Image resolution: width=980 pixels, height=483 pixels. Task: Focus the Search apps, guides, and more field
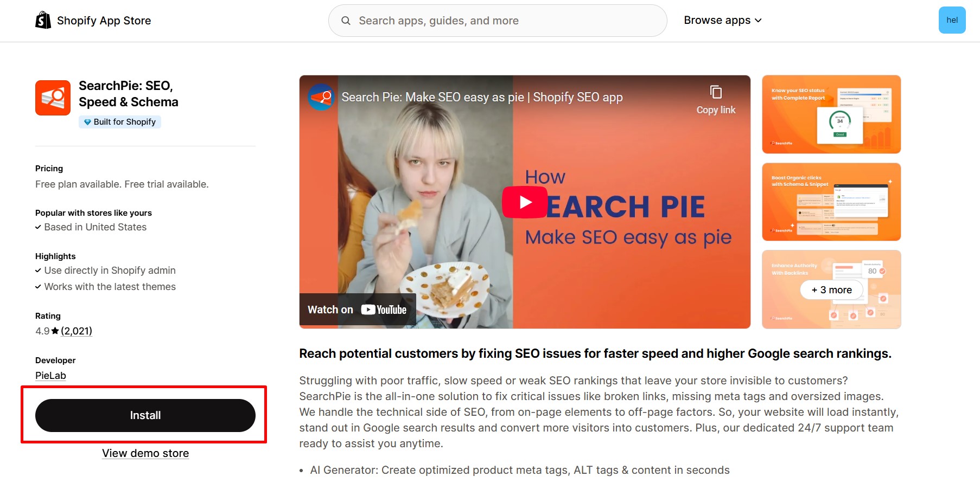click(x=498, y=21)
